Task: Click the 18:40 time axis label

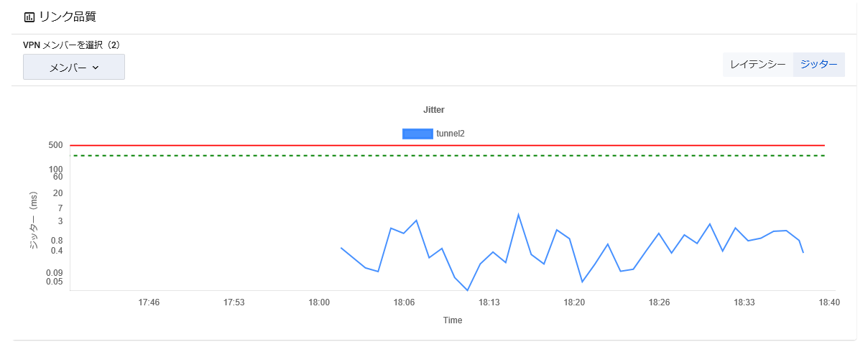Action: (x=829, y=302)
